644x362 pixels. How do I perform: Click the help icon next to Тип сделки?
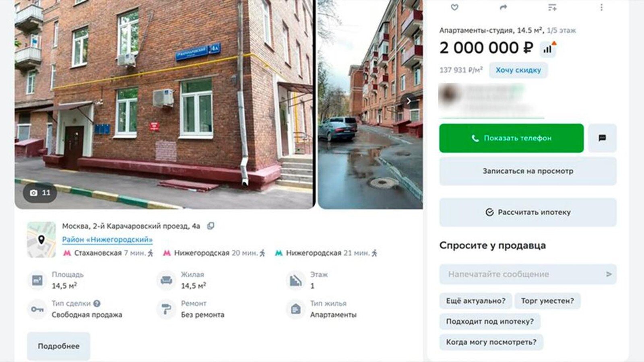tap(97, 303)
